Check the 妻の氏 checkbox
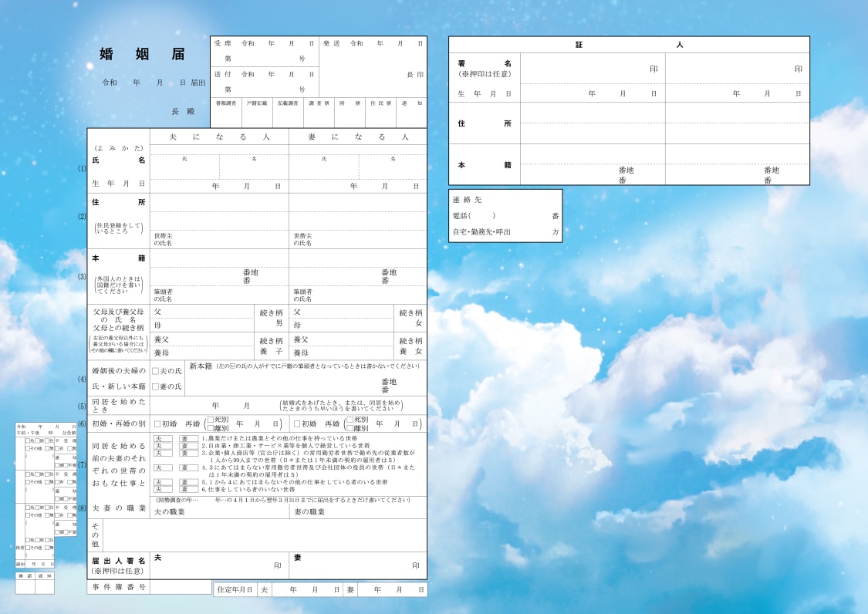The image size is (868, 614). tap(156, 386)
